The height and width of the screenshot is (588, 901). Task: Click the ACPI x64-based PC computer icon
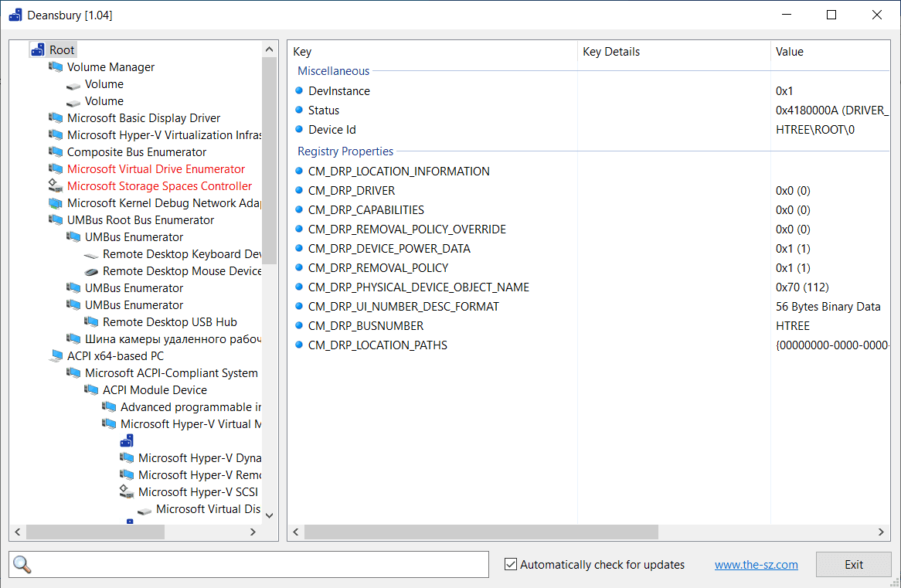pos(56,356)
